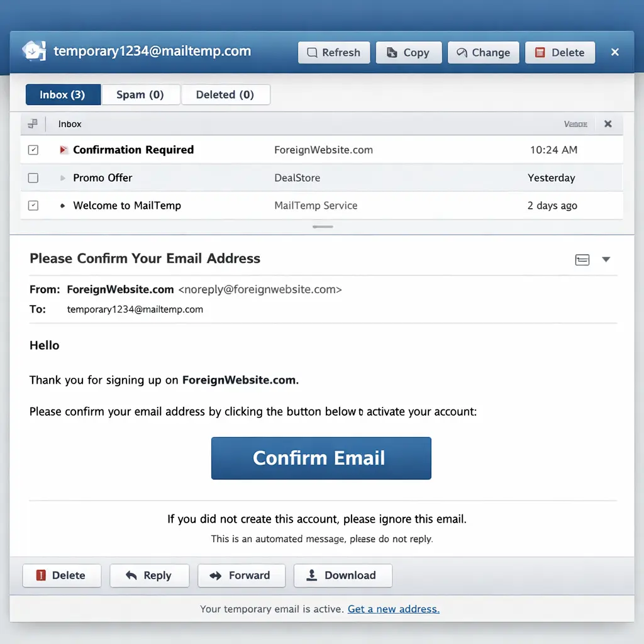
Task: Select the Promo Offer email checkbox
Action: [33, 178]
